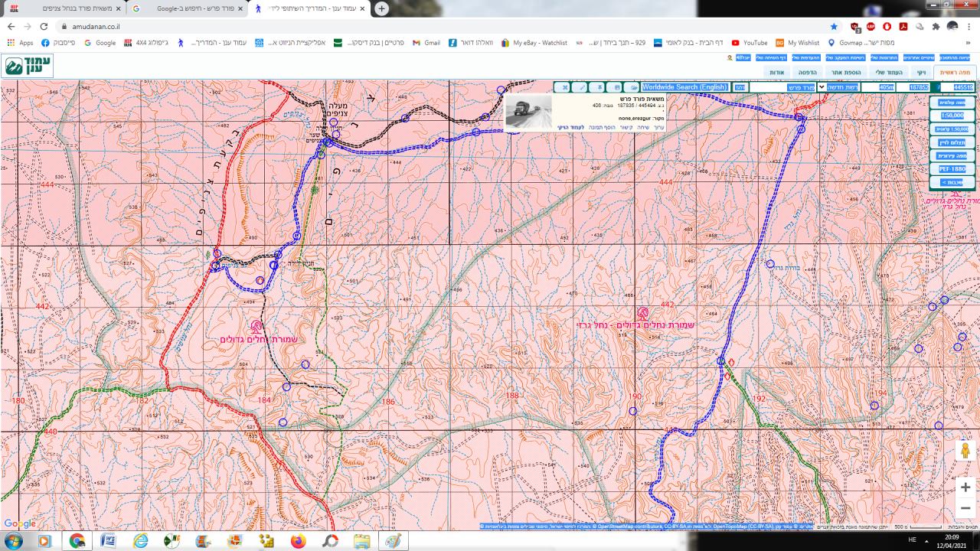Click the Worldwide Search (English) button
The height and width of the screenshot is (551, 980).
(684, 87)
